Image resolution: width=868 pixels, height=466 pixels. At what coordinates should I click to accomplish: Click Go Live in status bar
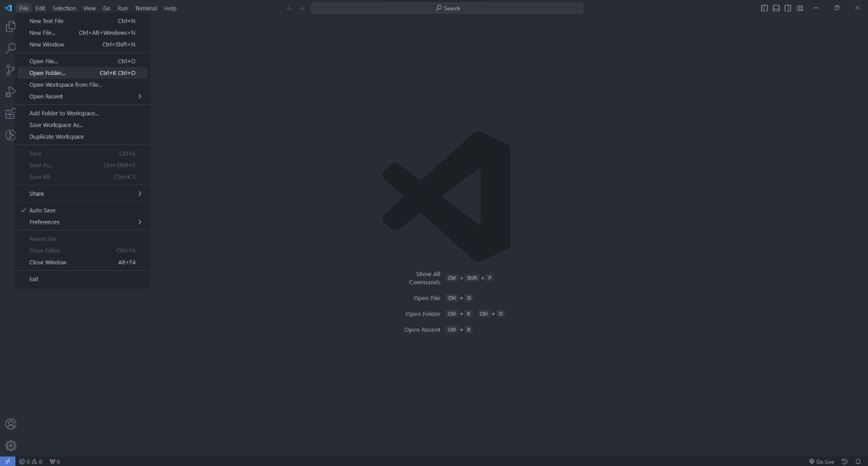(x=821, y=461)
